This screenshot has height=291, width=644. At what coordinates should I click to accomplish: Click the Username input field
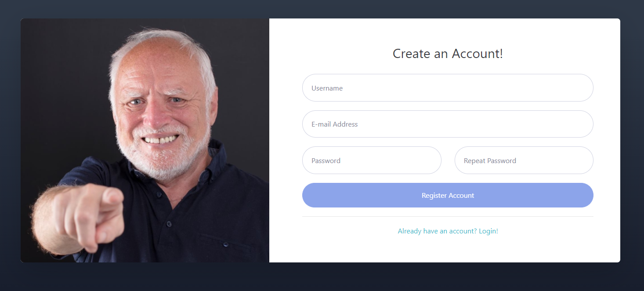pos(448,88)
